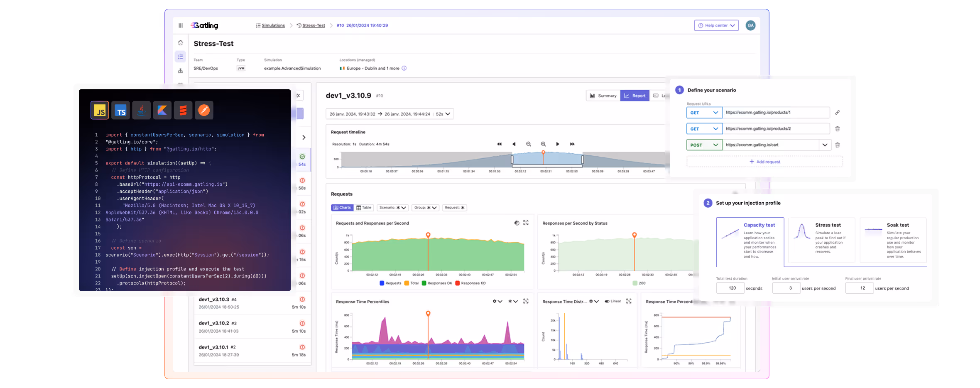980x388 pixels.
Task: Open the GET method dropdown for products/1
Action: 704,113
